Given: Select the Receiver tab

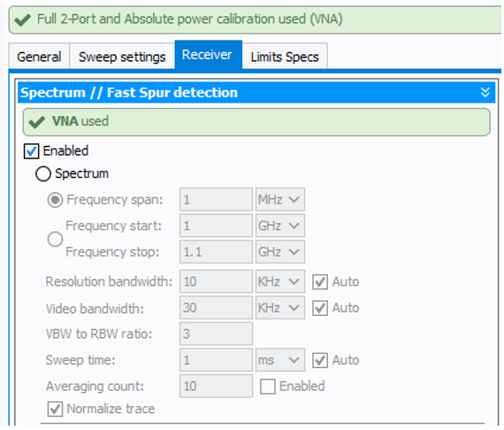Looking at the screenshot, I should [x=208, y=55].
